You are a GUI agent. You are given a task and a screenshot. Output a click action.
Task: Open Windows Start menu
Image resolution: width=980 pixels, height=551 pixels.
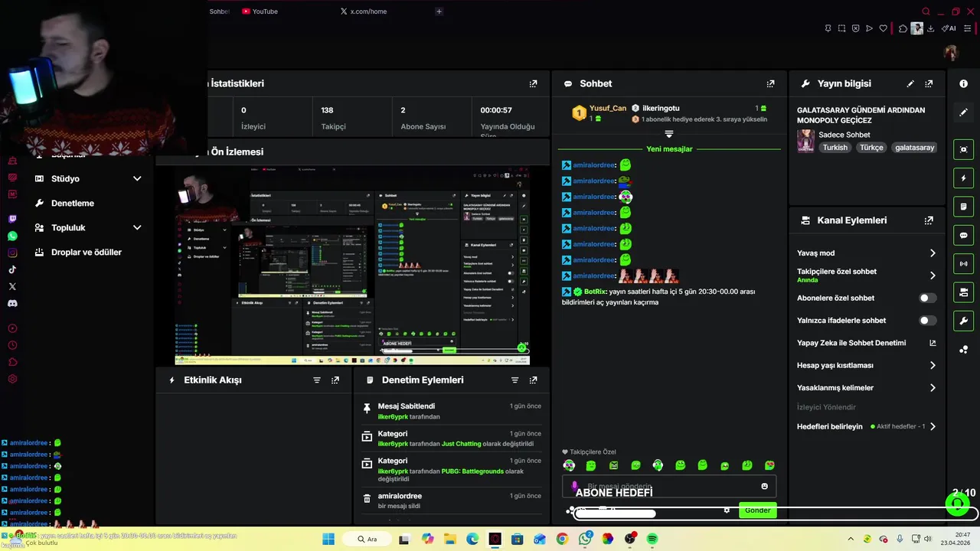coord(328,539)
